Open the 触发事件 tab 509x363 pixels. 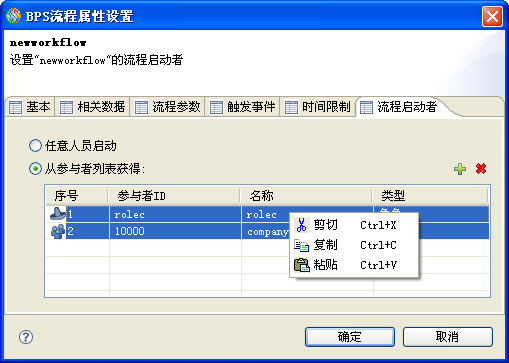click(x=242, y=107)
